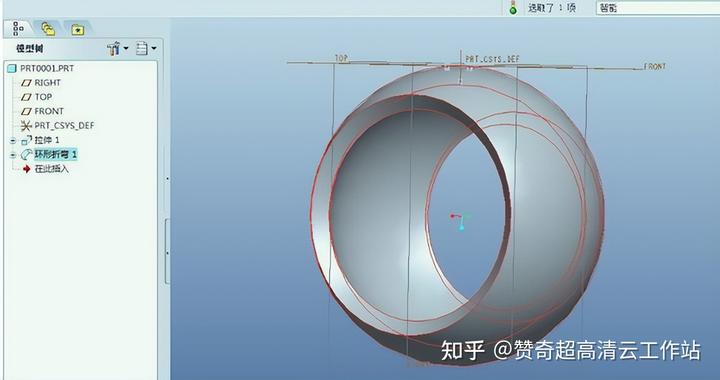Select the RIGHT datum plane in tree

(x=47, y=83)
